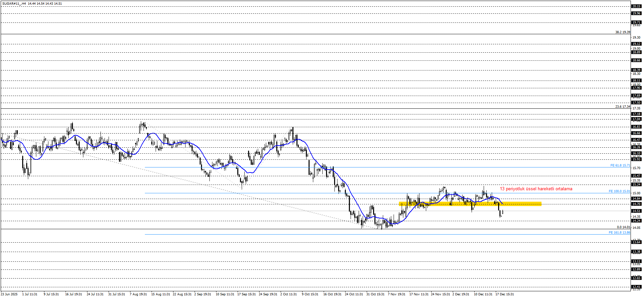644x298 pixels.
Task: Click the latest candlestick on the chart
Action: point(502,212)
